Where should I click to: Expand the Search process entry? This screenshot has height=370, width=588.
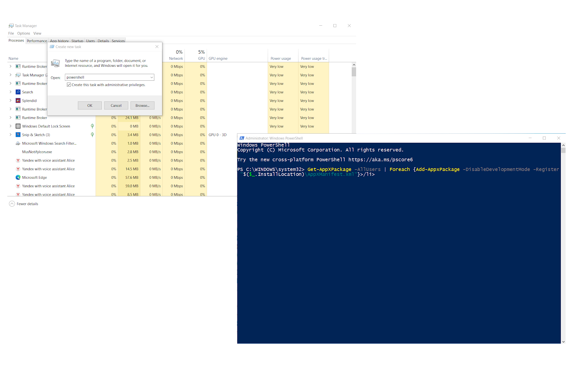[x=11, y=92]
